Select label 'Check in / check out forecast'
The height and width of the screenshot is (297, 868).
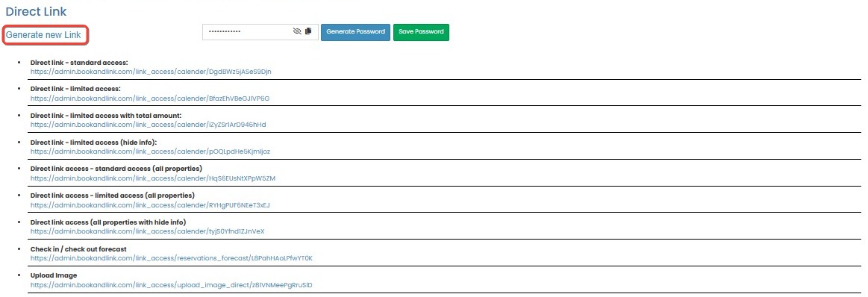78,249
